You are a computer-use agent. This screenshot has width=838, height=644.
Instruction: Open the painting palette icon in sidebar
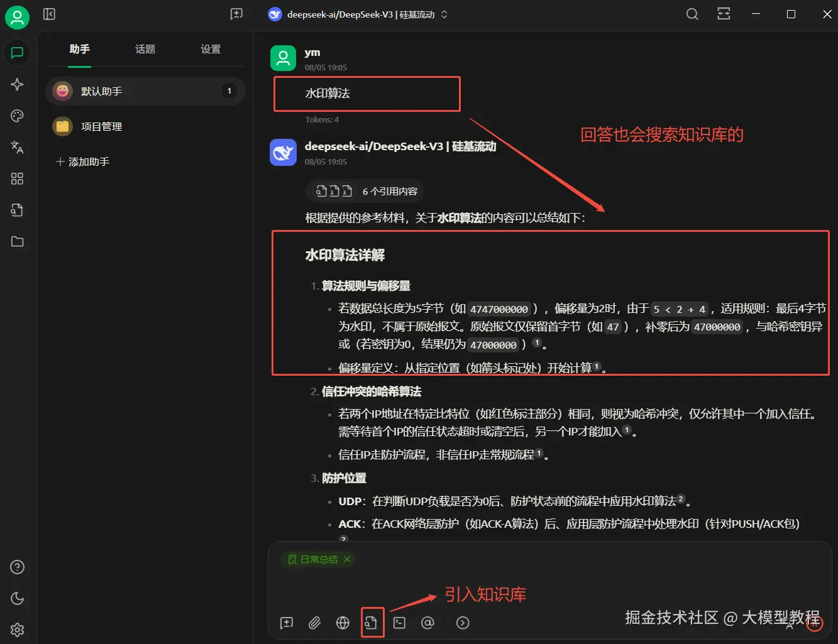pos(17,116)
